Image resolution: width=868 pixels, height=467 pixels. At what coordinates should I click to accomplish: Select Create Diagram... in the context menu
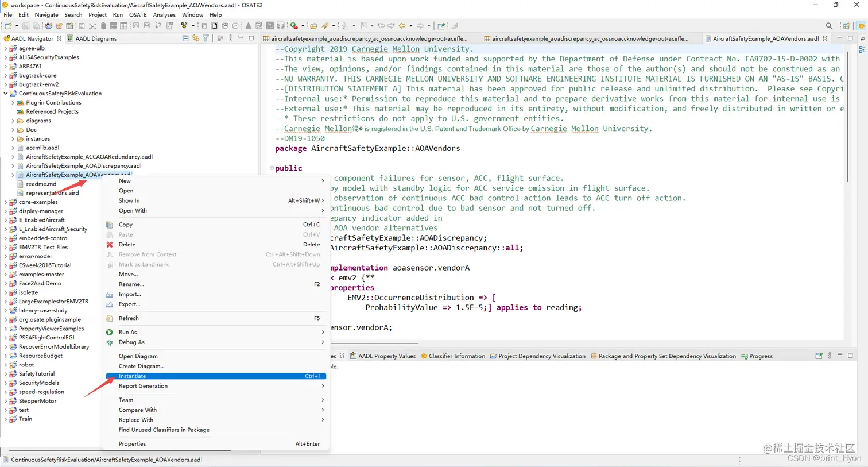[216, 366]
